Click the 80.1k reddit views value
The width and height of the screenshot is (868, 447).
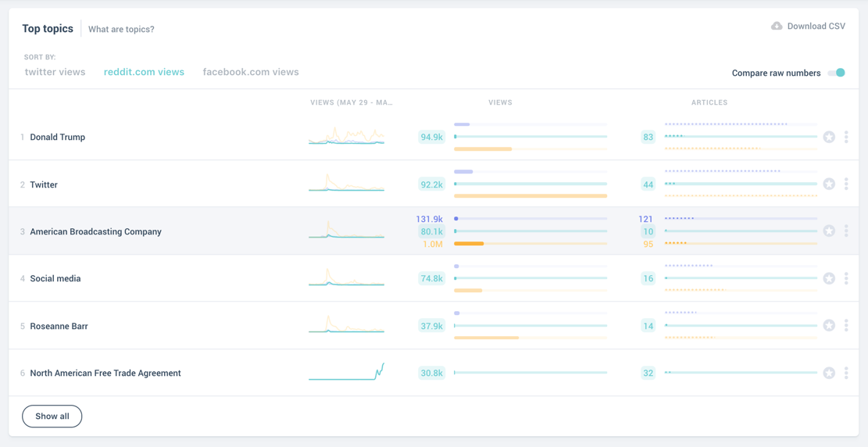click(x=432, y=231)
